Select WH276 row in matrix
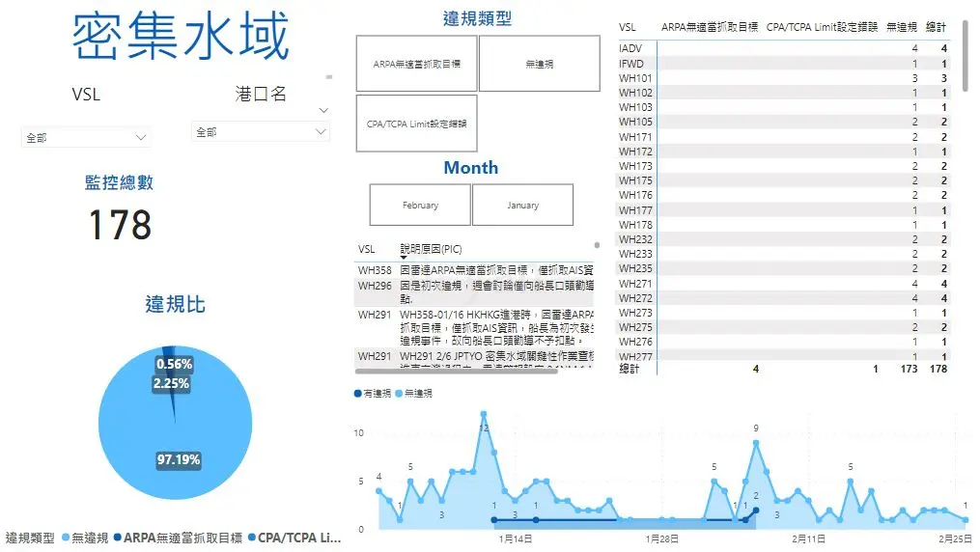The width and height of the screenshot is (980, 552). [x=784, y=343]
